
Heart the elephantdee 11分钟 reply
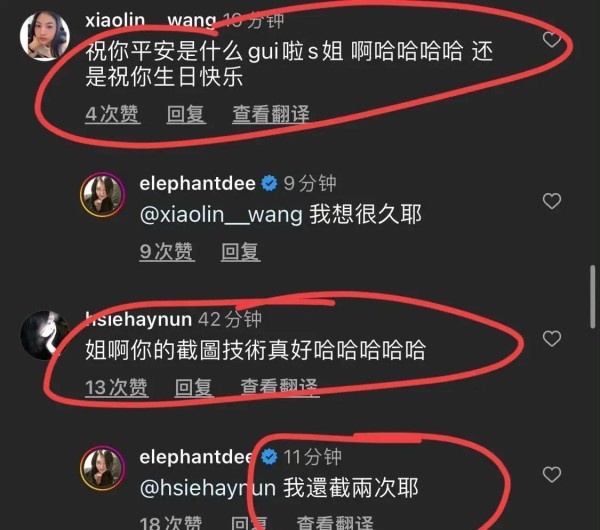[551, 475]
